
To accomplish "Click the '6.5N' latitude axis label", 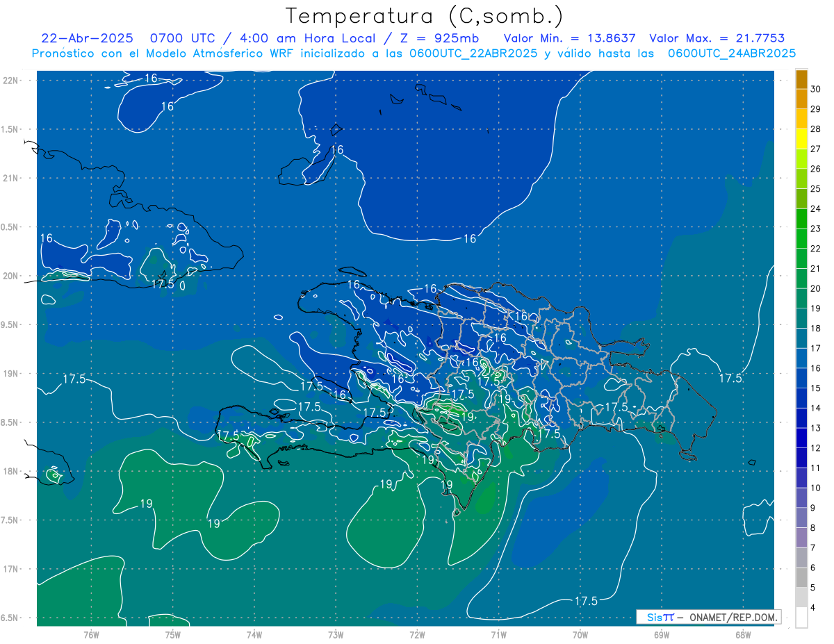I will 10,618.
